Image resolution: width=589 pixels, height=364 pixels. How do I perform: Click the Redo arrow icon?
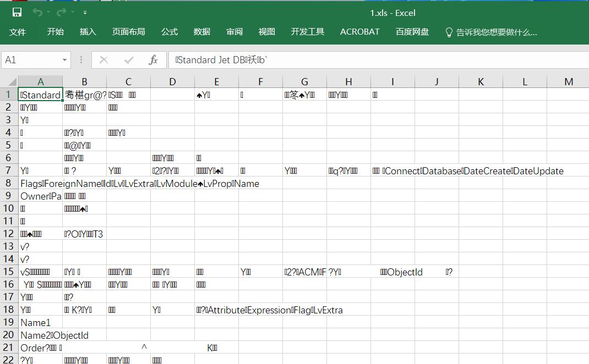(x=61, y=12)
